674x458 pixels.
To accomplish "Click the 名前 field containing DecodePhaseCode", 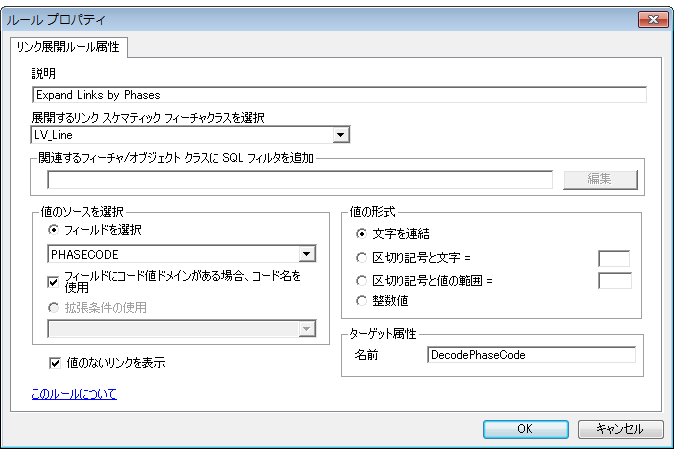I will click(x=531, y=355).
